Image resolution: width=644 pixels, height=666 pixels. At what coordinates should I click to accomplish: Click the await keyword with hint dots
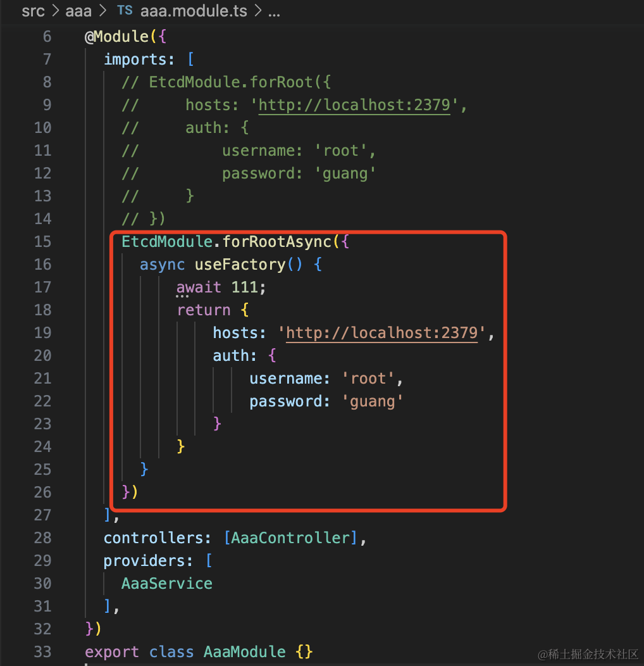199,287
